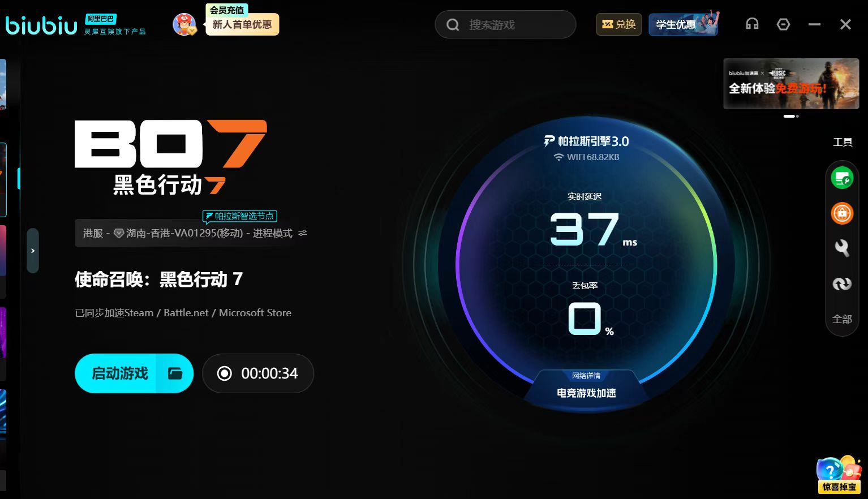Open the orange lock globe tool
Viewport: 868px width, 499px height.
click(x=842, y=213)
